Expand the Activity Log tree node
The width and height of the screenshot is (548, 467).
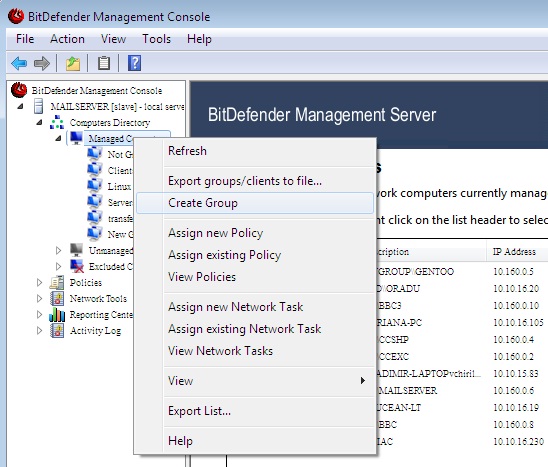click(x=39, y=331)
